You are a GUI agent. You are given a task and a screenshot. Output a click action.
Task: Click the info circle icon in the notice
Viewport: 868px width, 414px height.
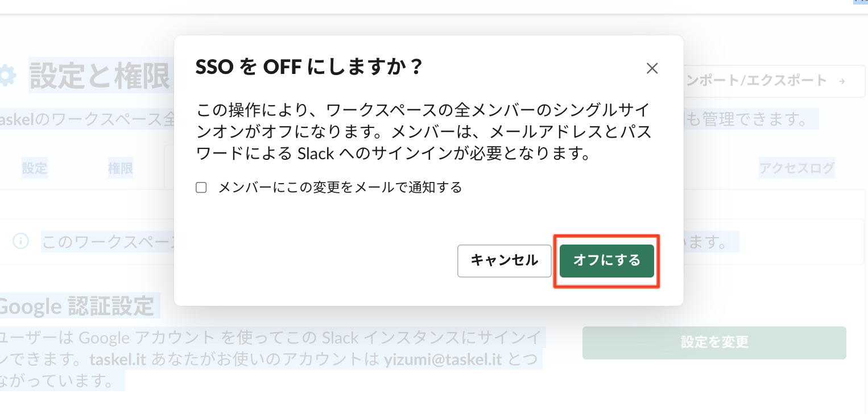point(20,242)
